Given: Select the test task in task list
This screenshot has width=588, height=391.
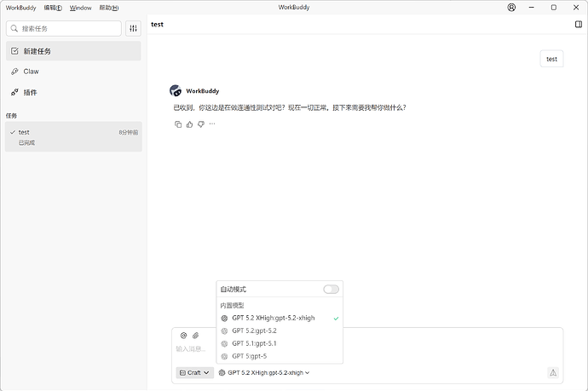Looking at the screenshot, I should 73,137.
